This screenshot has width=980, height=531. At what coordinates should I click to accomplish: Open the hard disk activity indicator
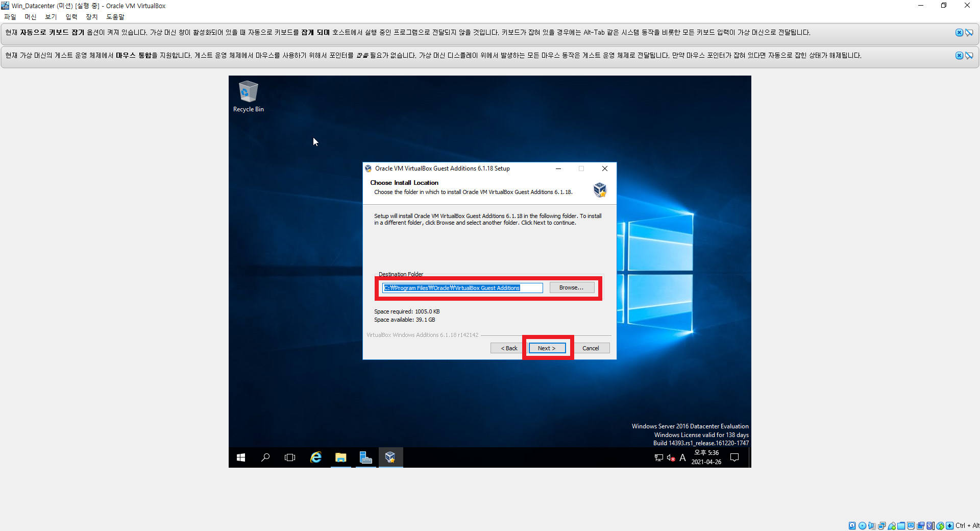point(852,525)
